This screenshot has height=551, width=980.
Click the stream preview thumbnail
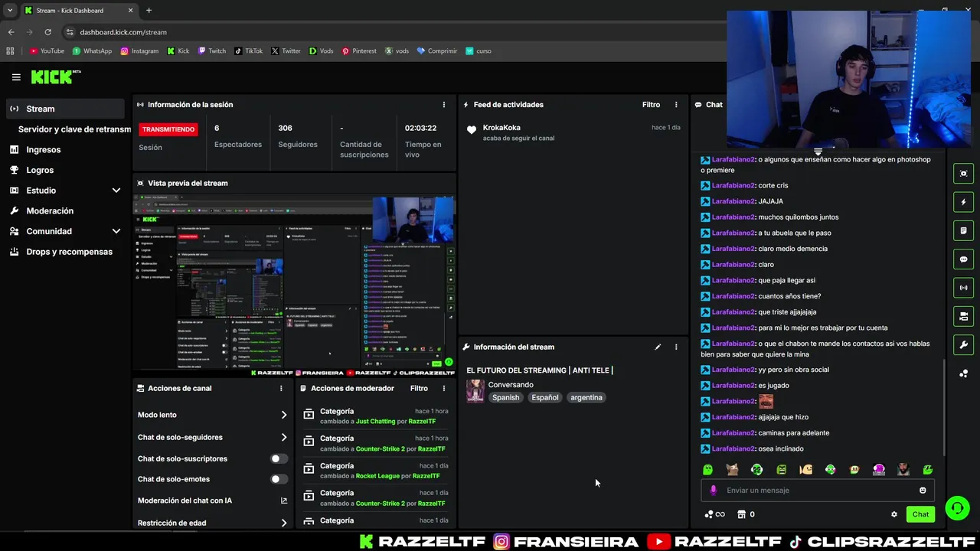(294, 285)
